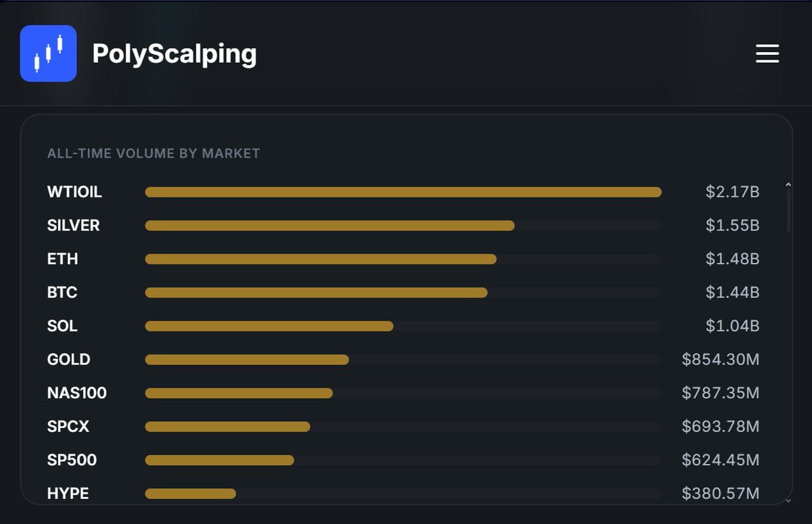
Task: Click the $2.17B WTIOIL volume value
Action: pyautogui.click(x=732, y=192)
